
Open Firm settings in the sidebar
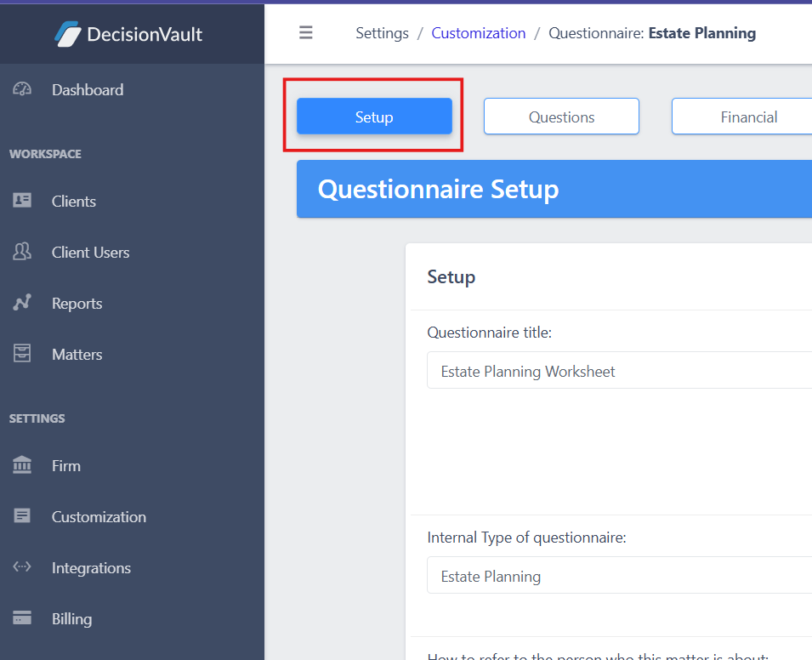[66, 466]
